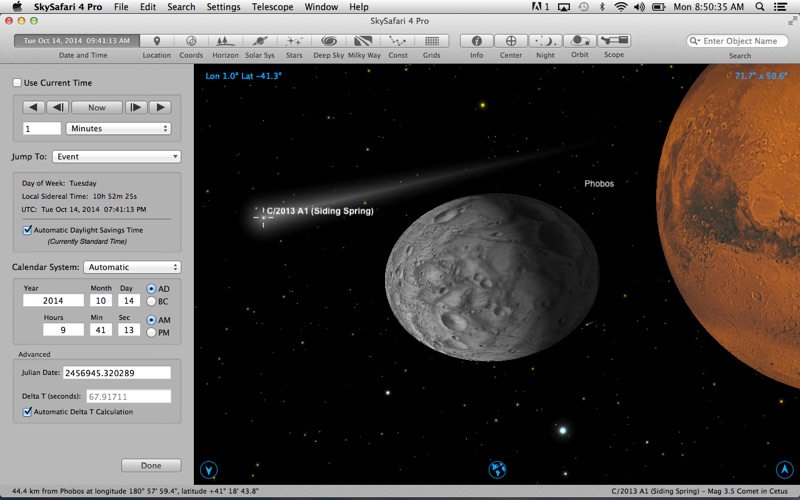Toggle the Deep Sky toolbar icon

(x=329, y=41)
